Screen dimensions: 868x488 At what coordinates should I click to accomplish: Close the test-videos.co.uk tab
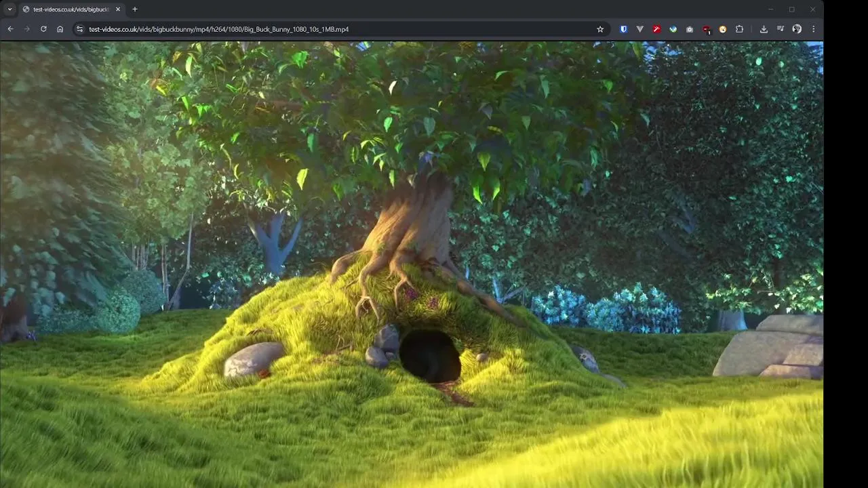[118, 9]
